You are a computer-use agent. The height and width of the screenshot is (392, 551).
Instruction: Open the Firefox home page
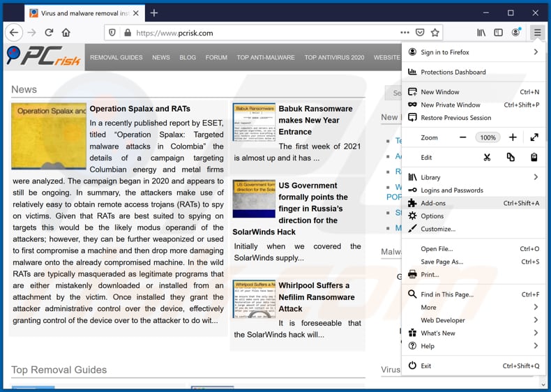[x=66, y=33]
